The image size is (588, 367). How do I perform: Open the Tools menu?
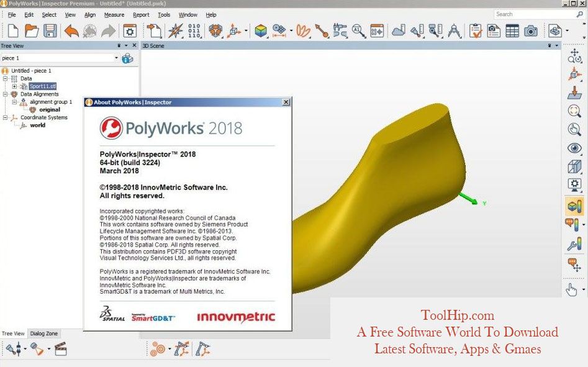click(164, 15)
